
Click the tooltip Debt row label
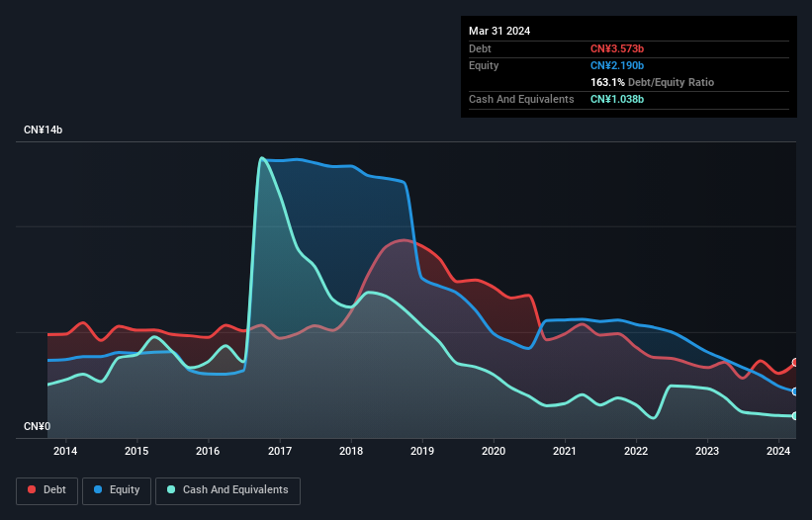tap(480, 48)
